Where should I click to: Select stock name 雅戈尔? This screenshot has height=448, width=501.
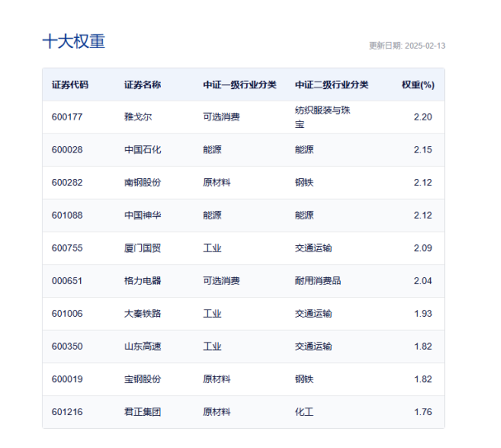pos(138,117)
